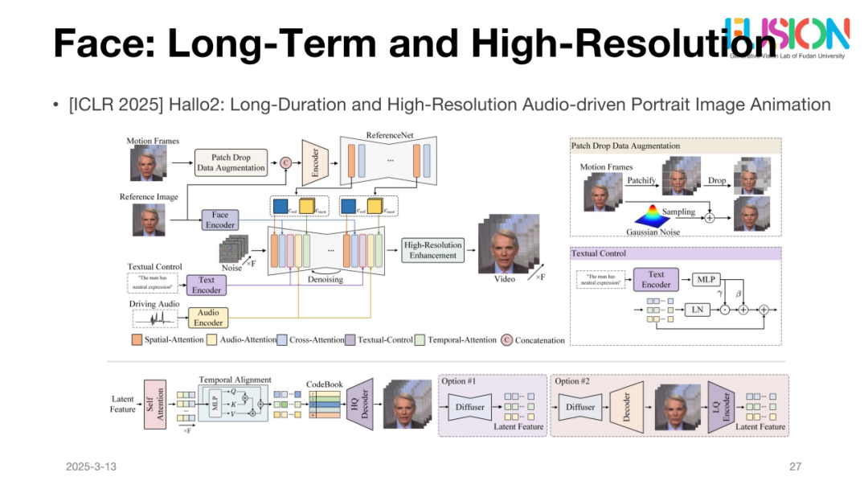Select the Patch Drop Data Augmentation box

tap(231, 162)
